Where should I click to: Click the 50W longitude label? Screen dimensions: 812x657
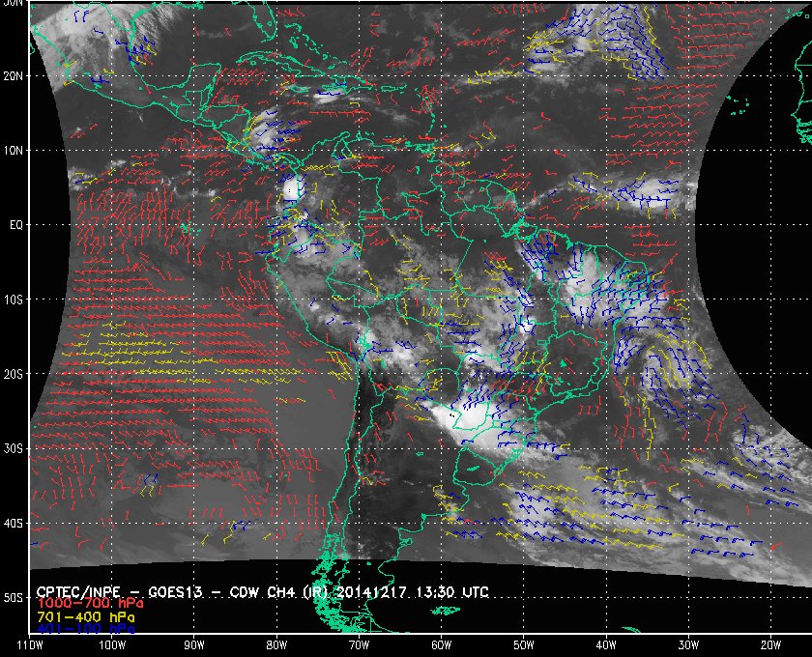[524, 645]
